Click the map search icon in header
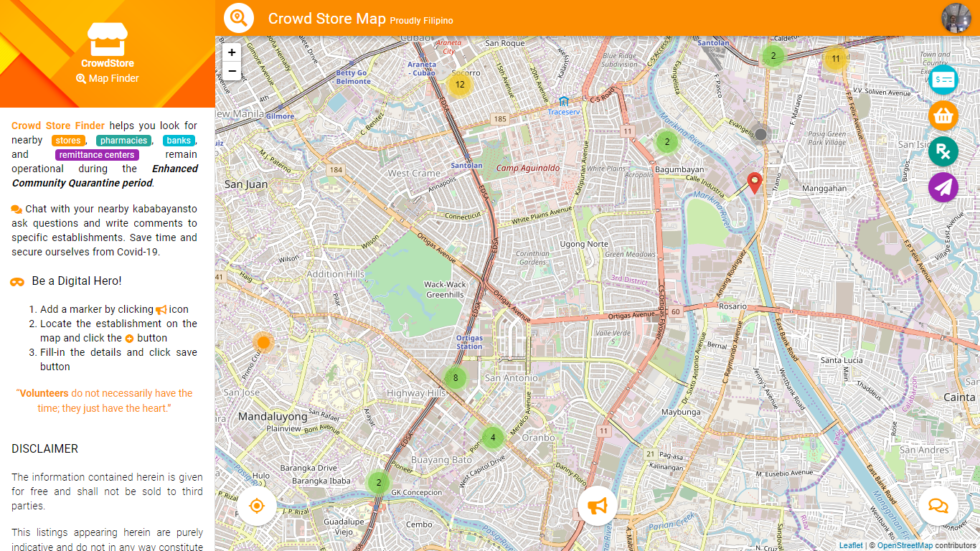 [239, 18]
